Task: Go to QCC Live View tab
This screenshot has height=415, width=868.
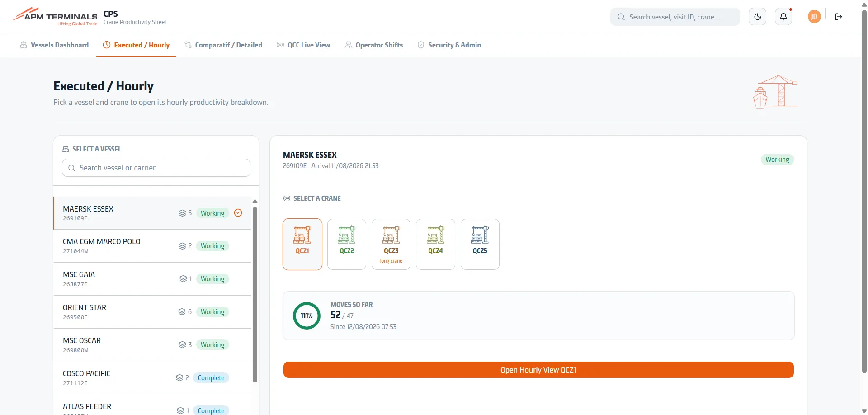Action: 303,45
